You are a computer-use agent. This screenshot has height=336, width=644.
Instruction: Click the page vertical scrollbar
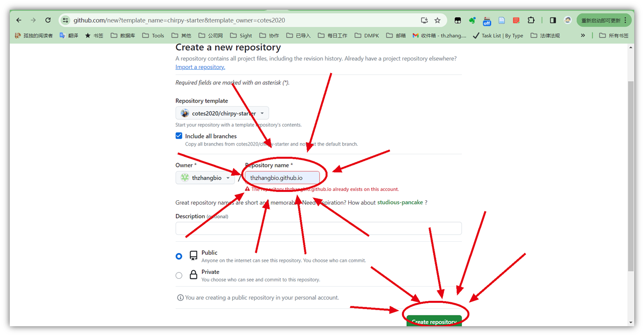coord(630,176)
